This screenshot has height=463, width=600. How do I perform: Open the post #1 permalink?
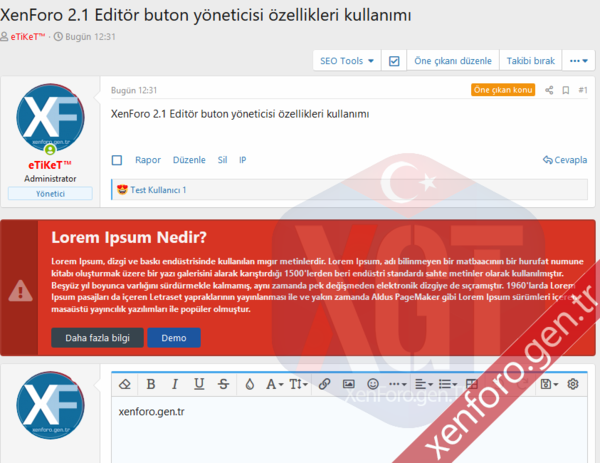[x=583, y=90]
